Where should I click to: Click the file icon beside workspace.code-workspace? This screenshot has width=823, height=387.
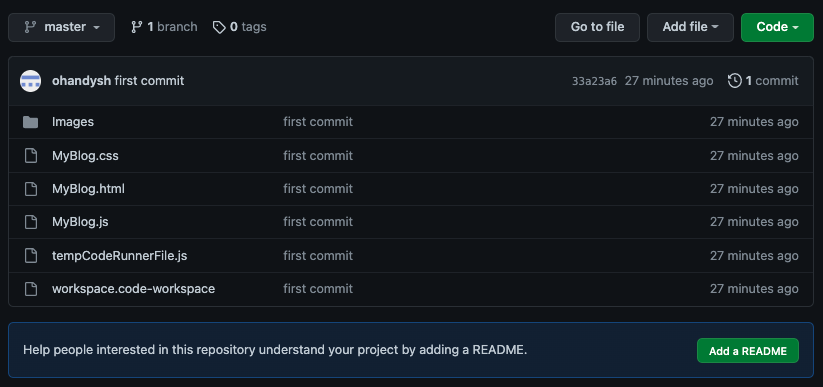coord(31,289)
